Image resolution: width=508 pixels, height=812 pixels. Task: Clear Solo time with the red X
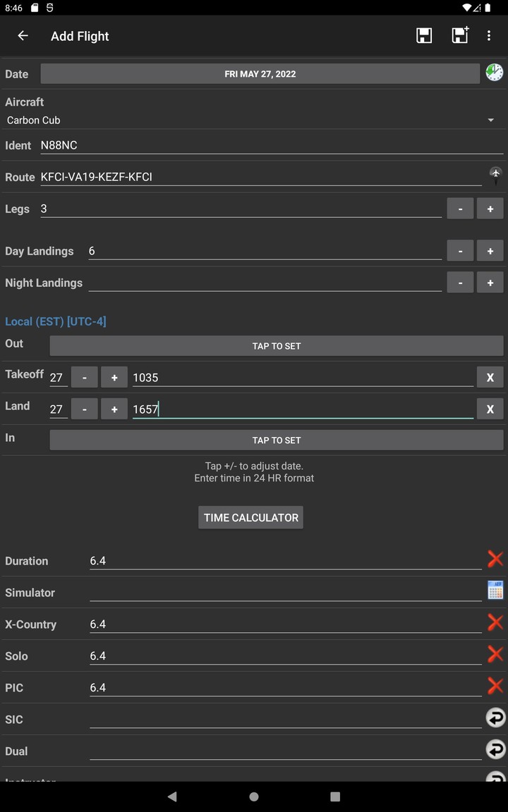click(495, 654)
